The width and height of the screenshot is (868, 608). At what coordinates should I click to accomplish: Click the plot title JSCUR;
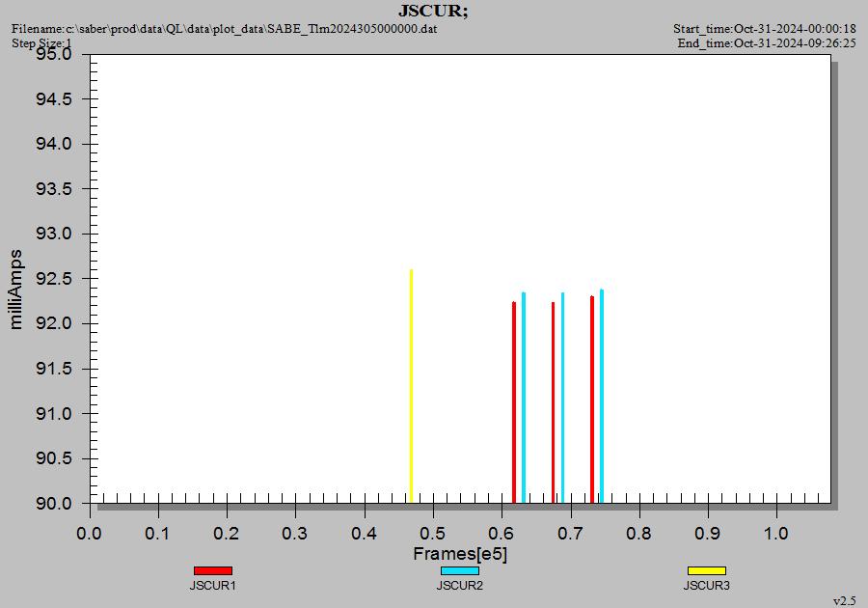433,11
